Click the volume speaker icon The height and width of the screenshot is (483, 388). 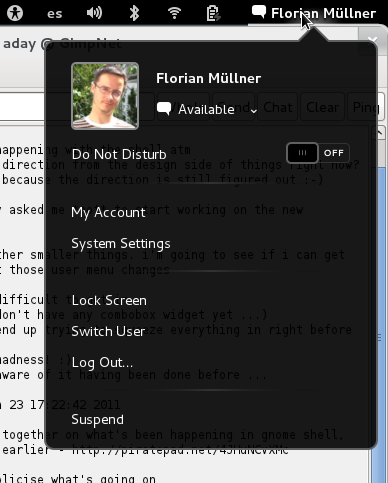coord(94,13)
